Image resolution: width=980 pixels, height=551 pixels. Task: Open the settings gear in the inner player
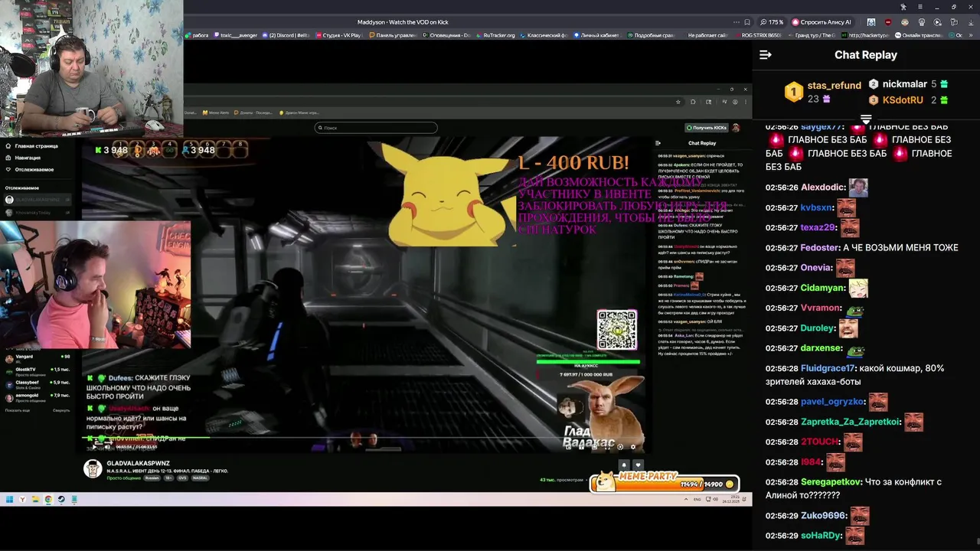tap(632, 447)
